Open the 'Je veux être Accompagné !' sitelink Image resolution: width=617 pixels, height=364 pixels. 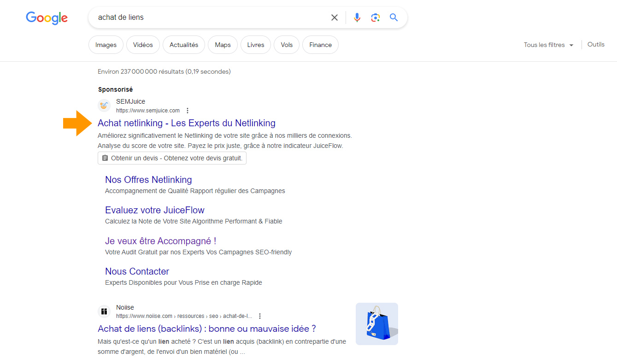pyautogui.click(x=161, y=241)
